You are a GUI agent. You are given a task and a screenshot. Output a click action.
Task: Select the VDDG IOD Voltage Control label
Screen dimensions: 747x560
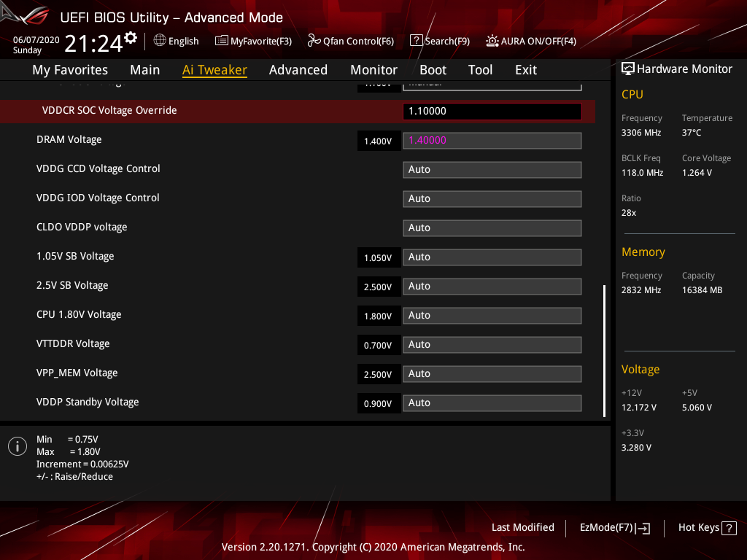tap(98, 198)
